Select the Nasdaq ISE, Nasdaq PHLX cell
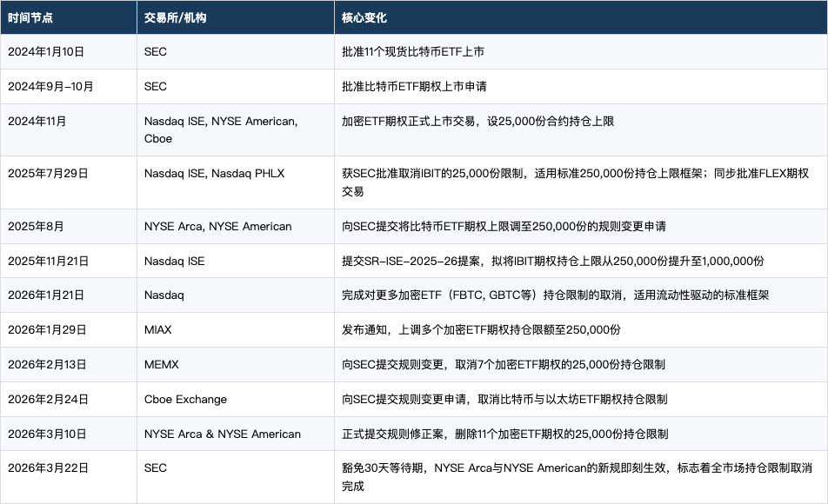This screenshot has height=504, width=828. point(214,174)
